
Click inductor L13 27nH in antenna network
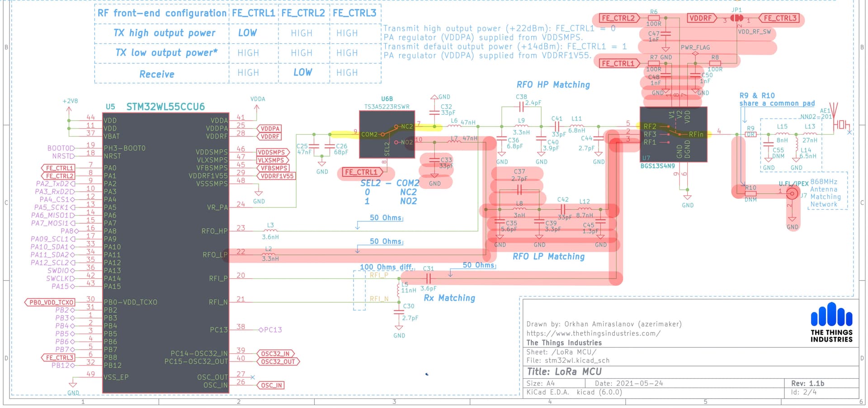coord(810,134)
